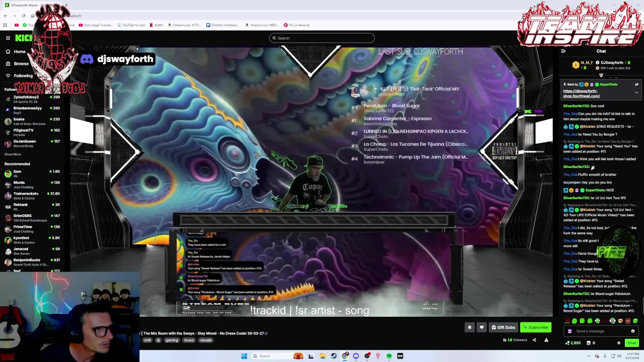This screenshot has width=644, height=362.
Task: Open the Kick hamburger sidebar menu
Action: pyautogui.click(x=8, y=38)
